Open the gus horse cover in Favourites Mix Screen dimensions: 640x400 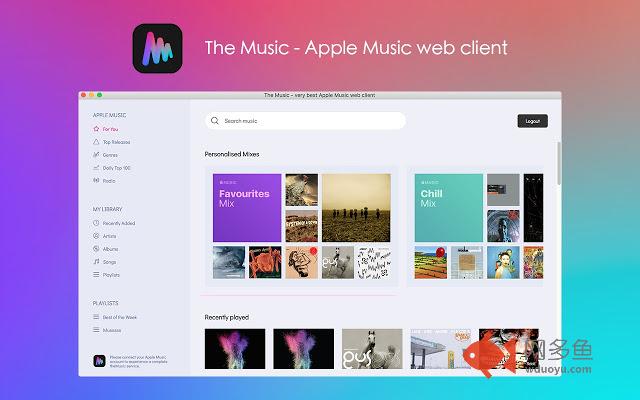[338, 262]
